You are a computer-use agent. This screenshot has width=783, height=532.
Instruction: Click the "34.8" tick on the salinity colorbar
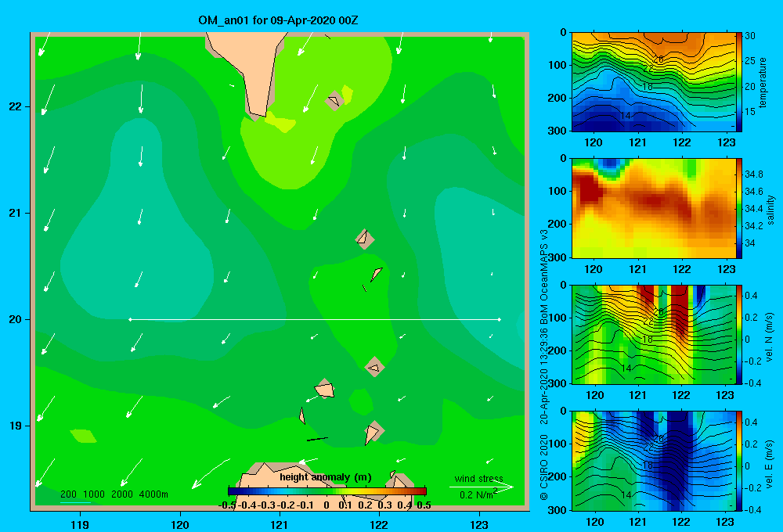pyautogui.click(x=753, y=174)
